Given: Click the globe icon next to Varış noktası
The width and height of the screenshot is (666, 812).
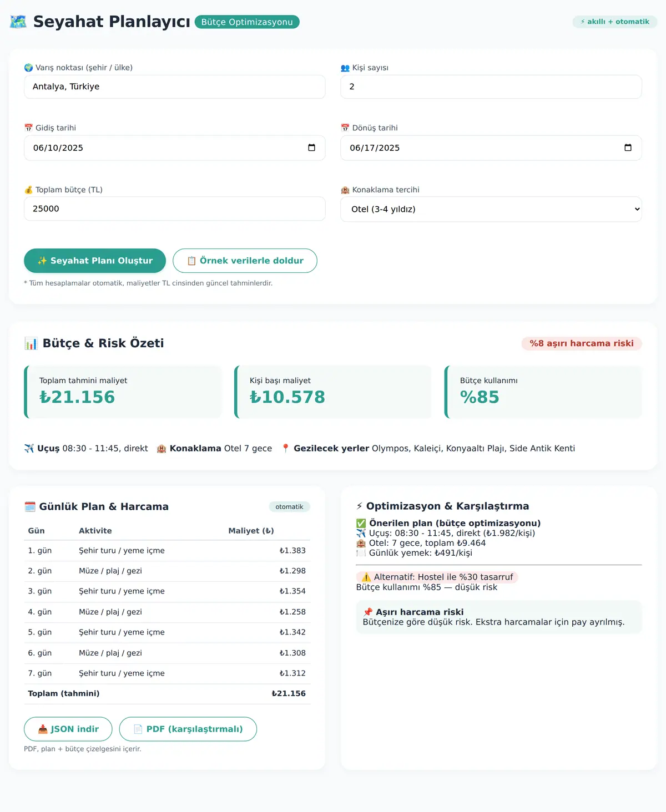Looking at the screenshot, I should pyautogui.click(x=29, y=68).
